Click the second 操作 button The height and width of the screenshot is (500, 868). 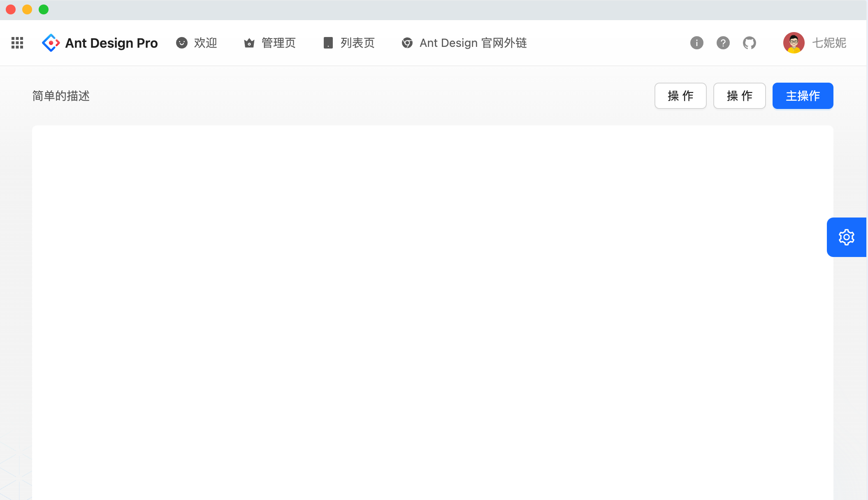click(x=740, y=96)
